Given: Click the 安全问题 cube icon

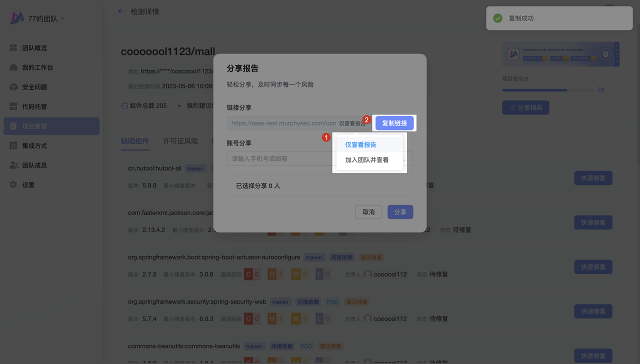Looking at the screenshot, I should pyautogui.click(x=13, y=87).
